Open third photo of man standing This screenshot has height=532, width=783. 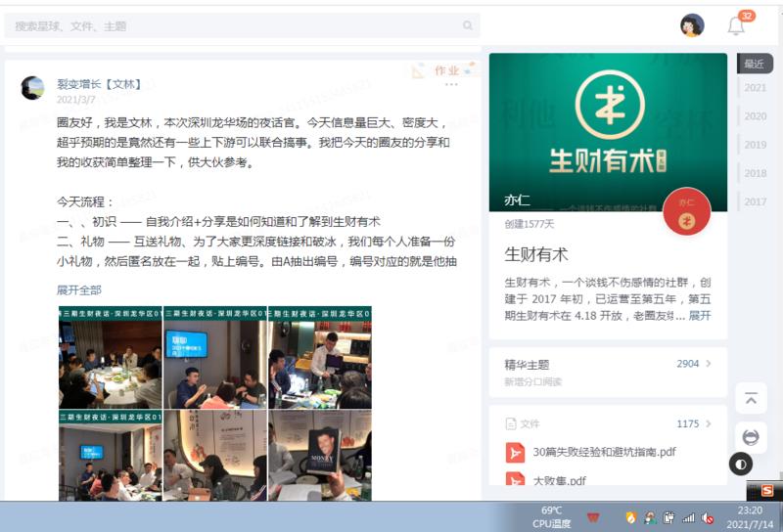pos(320,357)
